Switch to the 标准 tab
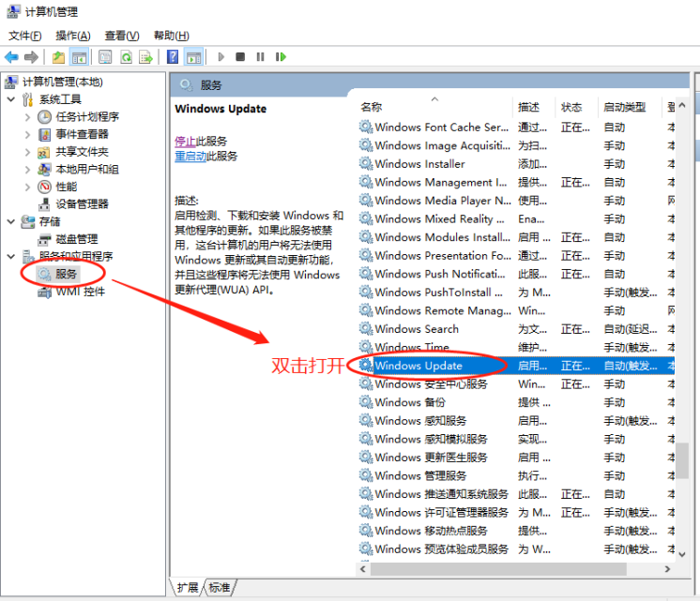The width and height of the screenshot is (700, 601). tap(220, 587)
